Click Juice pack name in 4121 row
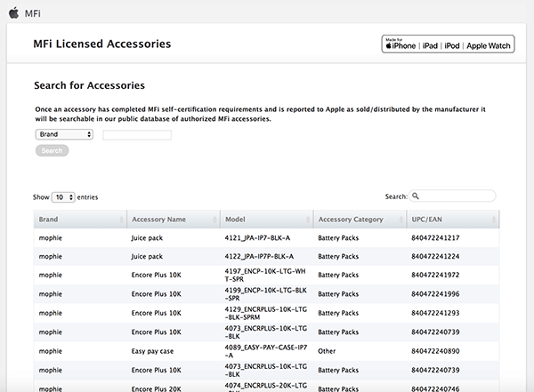This screenshot has height=392, width=534. [147, 238]
